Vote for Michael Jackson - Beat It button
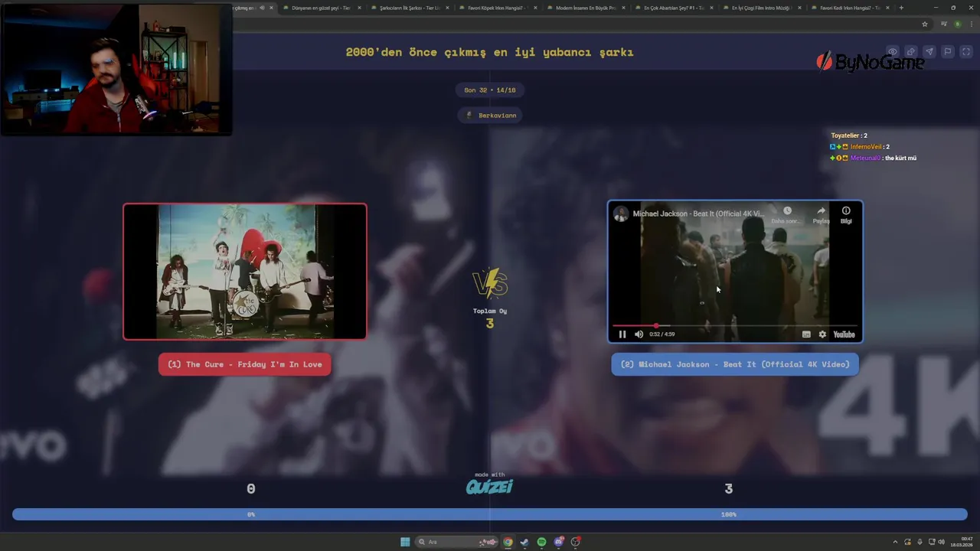Screen dimensions: 980x551 click(735, 364)
